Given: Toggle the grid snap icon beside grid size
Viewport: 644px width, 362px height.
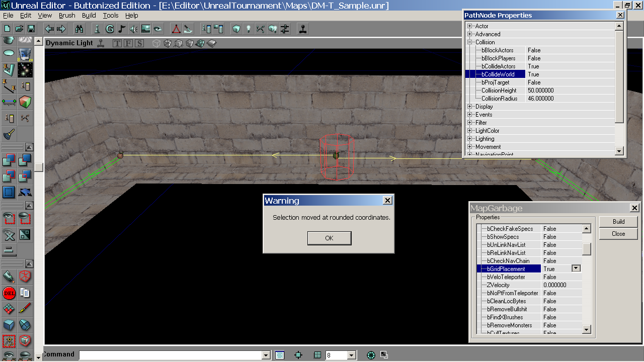Looking at the screenshot, I should point(317,355).
